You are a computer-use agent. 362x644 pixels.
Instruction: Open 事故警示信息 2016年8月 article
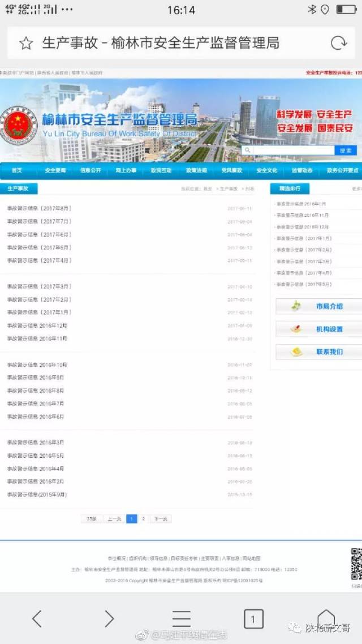coord(35,390)
